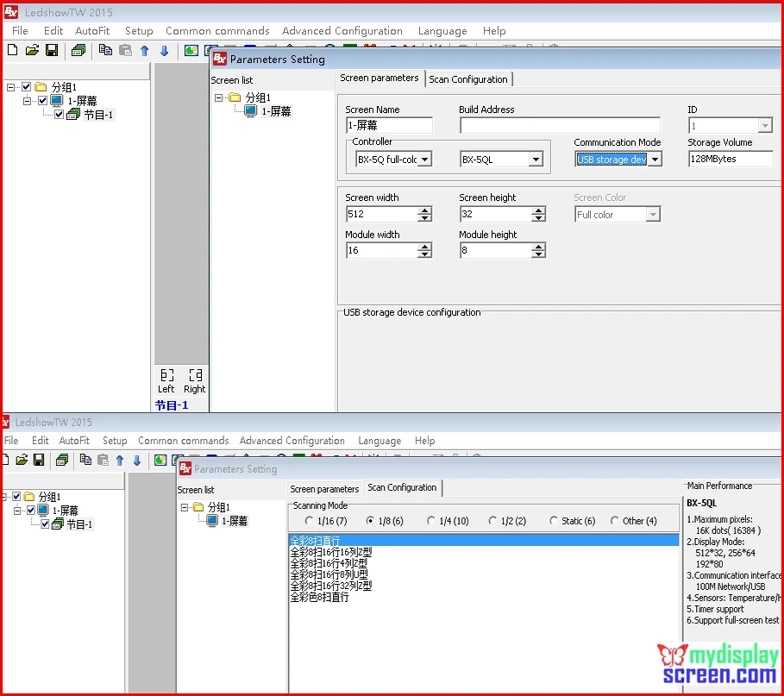Click Open folder icon in upper window toolbar
Image resolution: width=784 pixels, height=696 pixels.
coord(32,50)
